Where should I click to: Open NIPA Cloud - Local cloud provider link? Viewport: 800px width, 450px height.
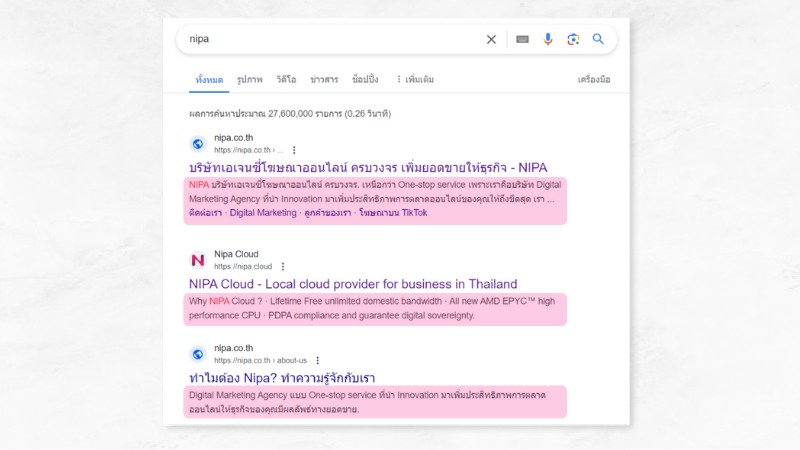(x=353, y=284)
